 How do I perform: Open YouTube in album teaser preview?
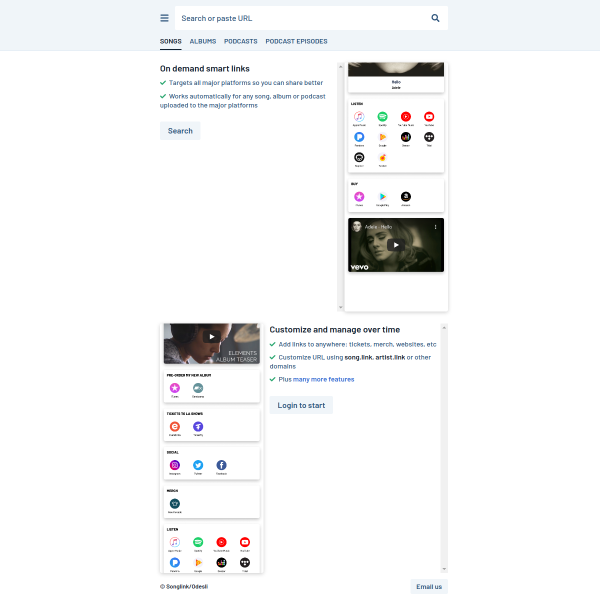pos(245,542)
